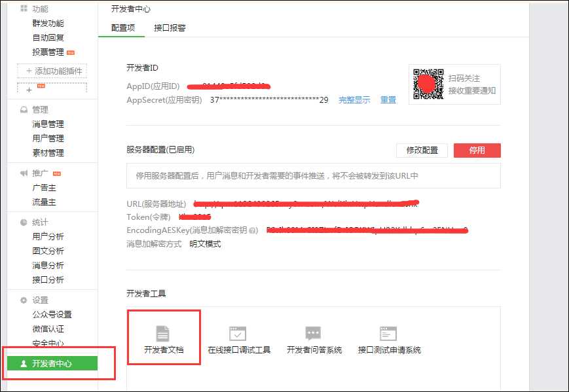Open 接口测试申请系统 icon
Screen dimensions: 569x392
(x=388, y=334)
